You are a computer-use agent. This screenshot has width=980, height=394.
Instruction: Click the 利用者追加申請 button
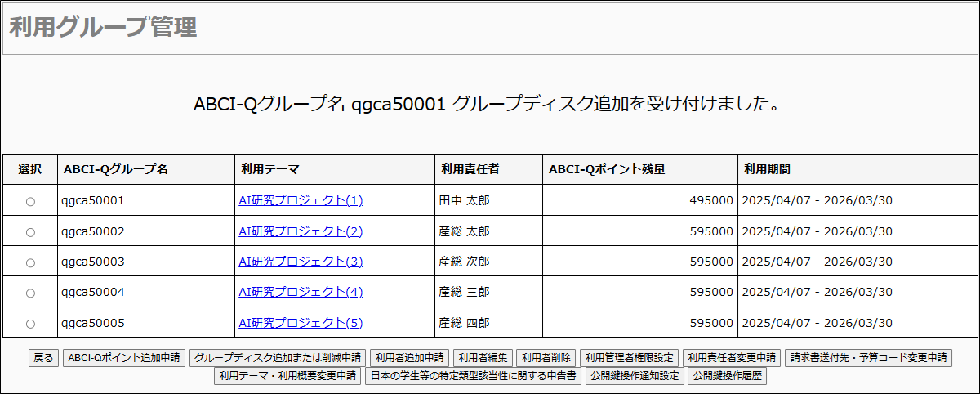[x=409, y=358]
